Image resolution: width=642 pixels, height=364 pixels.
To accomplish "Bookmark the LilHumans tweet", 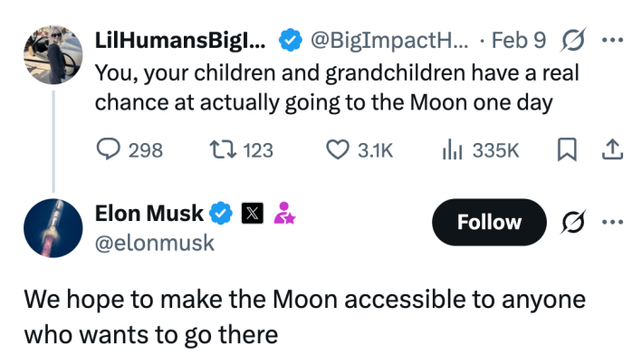I will coord(566,149).
